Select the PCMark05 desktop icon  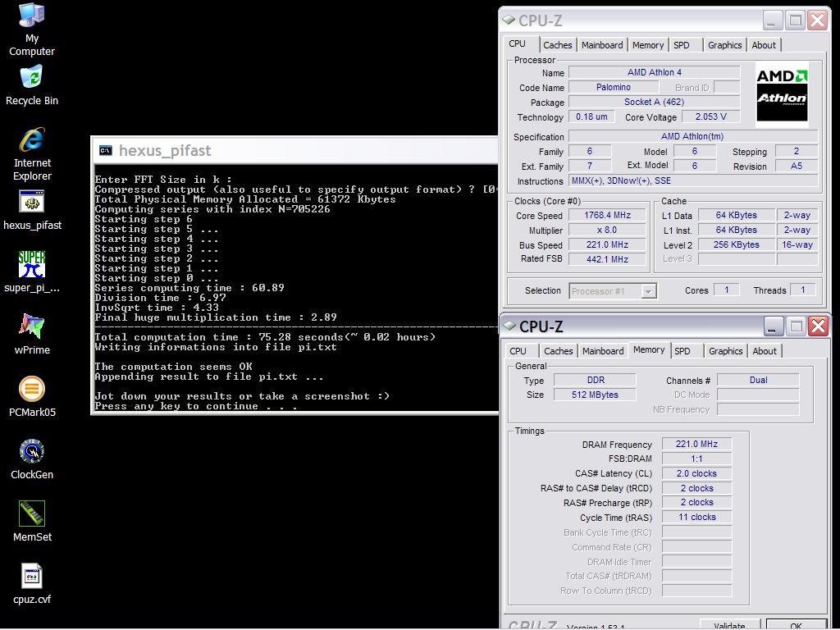pyautogui.click(x=32, y=397)
